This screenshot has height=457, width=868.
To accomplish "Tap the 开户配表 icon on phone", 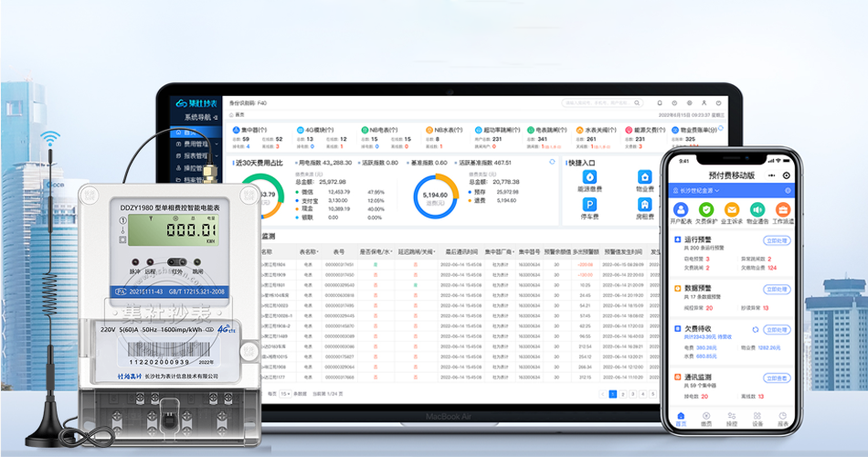I will point(680,211).
